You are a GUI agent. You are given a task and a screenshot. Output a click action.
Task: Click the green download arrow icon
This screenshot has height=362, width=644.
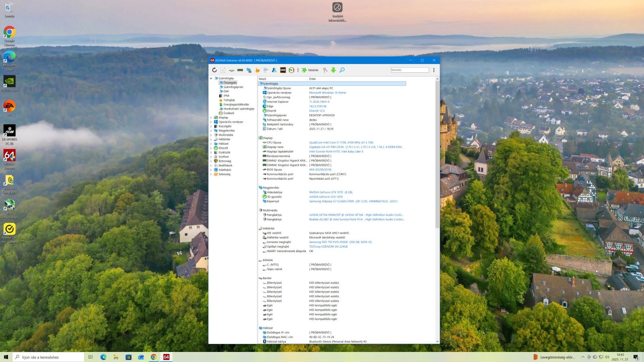(x=333, y=70)
